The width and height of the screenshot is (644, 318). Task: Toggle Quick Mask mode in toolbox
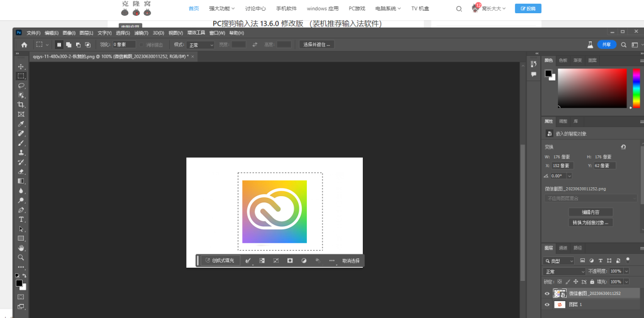21,297
